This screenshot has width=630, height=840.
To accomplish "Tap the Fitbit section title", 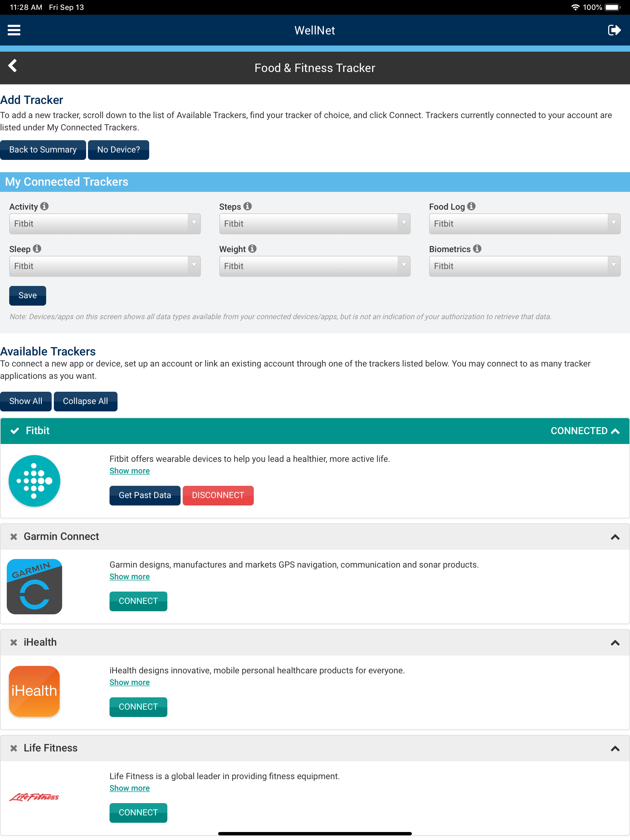I will pos(38,431).
